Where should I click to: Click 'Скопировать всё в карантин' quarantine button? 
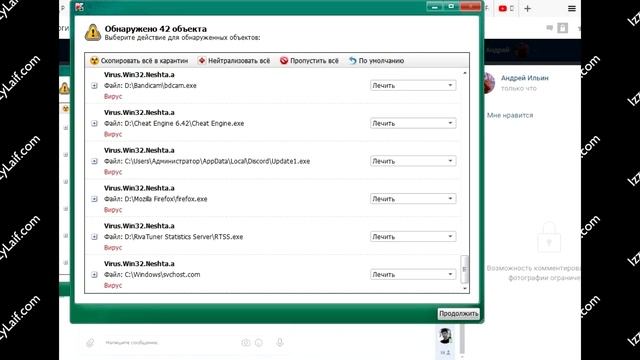point(139,61)
